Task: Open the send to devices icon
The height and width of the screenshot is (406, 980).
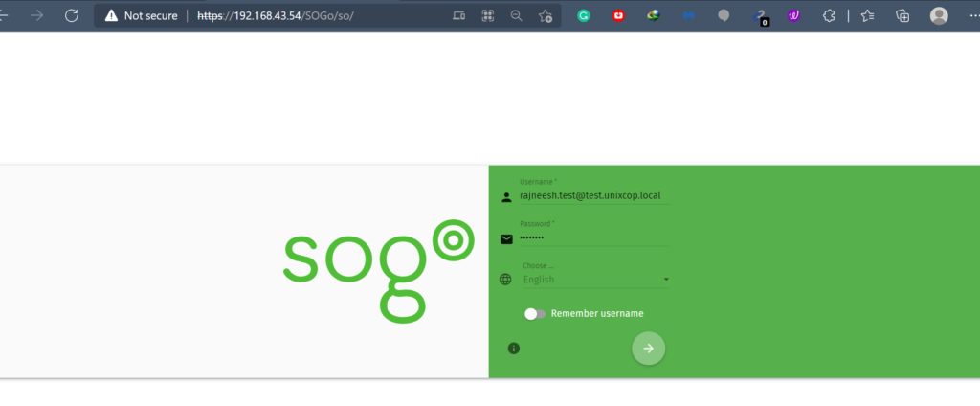Action: 458,15
